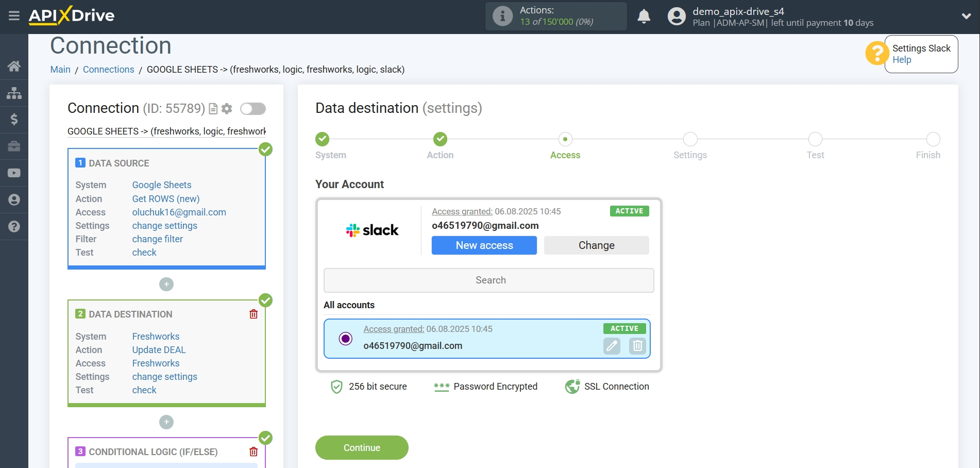This screenshot has width=980, height=468.
Task: Toggle the connection enable switch
Action: (x=253, y=109)
